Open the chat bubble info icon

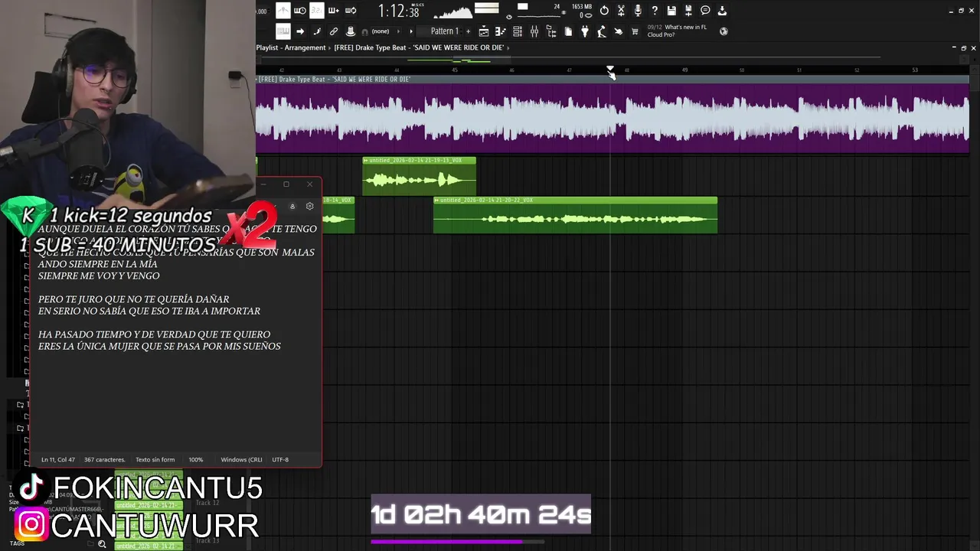(705, 11)
